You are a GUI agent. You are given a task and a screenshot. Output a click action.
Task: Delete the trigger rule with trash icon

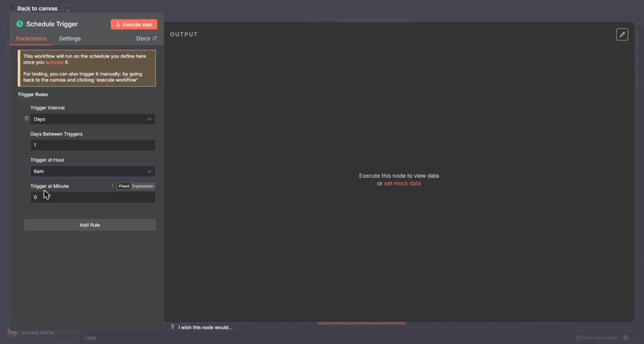(26, 118)
